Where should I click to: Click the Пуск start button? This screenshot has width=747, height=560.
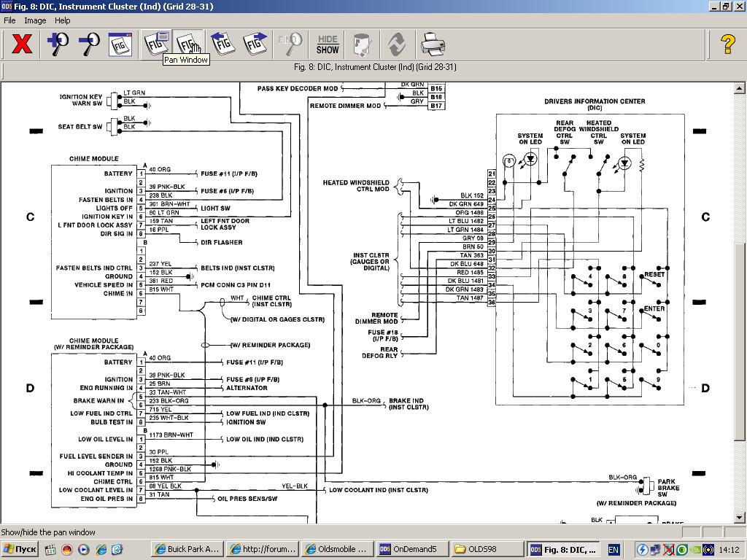20,549
